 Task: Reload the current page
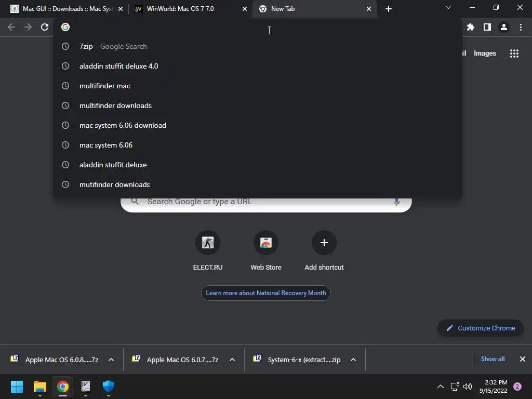(45, 27)
